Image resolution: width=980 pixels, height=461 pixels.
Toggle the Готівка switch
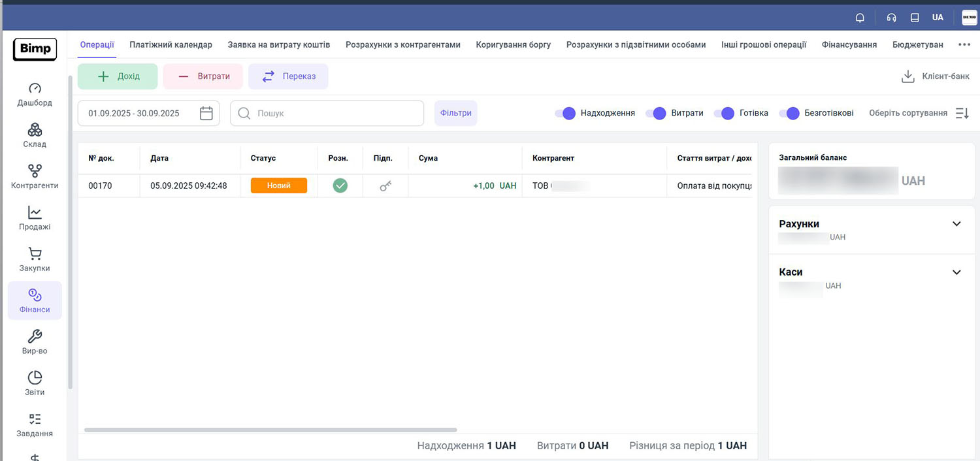point(724,113)
